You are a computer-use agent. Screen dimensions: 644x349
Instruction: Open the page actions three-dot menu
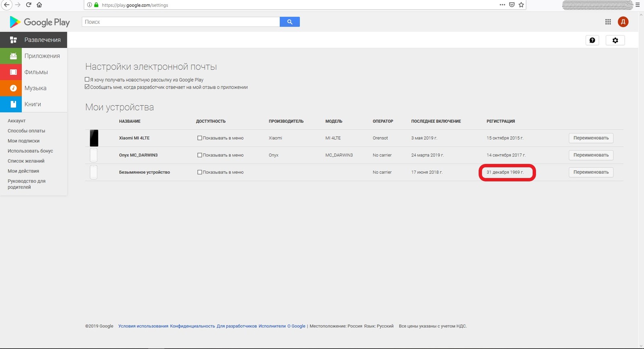[x=502, y=5]
